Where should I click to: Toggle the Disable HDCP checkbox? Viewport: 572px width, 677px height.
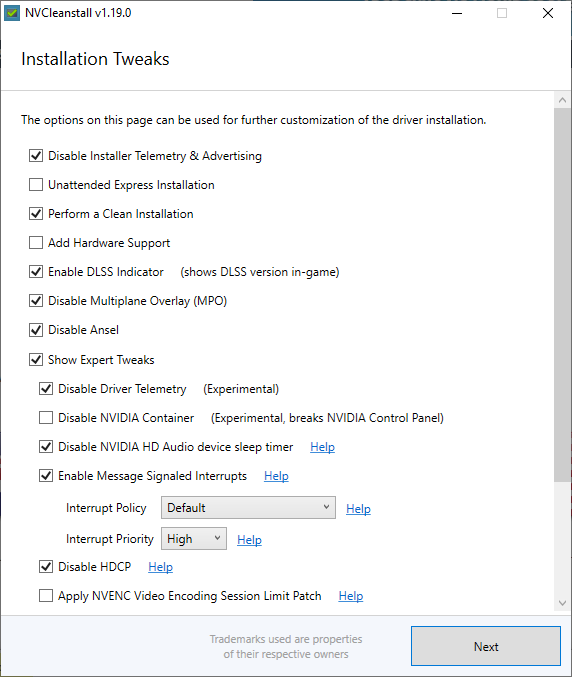46,566
